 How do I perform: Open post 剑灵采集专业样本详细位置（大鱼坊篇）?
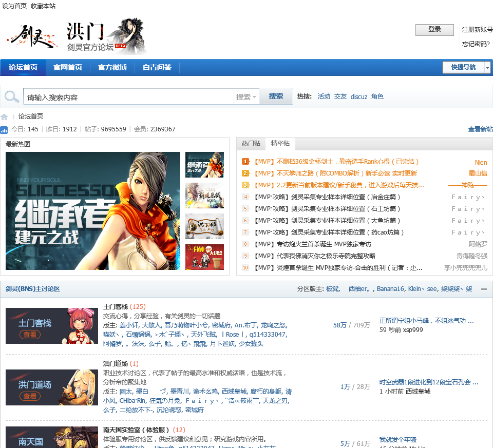[327, 221]
